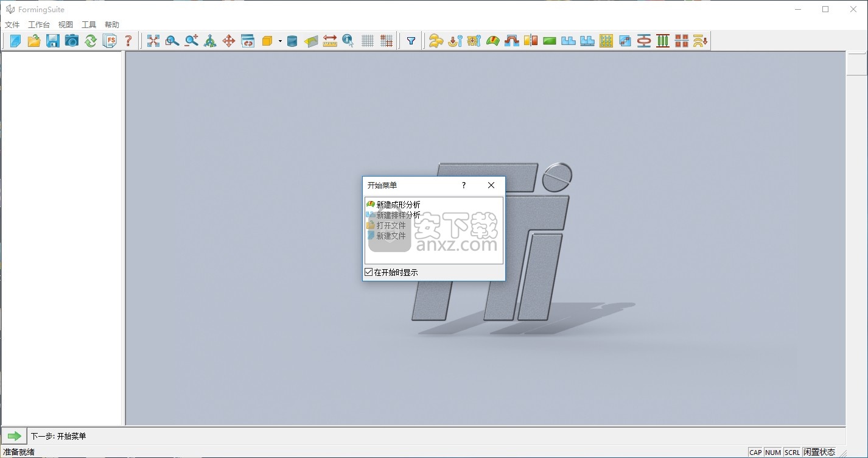Click the blue cylinder shading icon
This screenshot has width=868, height=458.
(292, 41)
